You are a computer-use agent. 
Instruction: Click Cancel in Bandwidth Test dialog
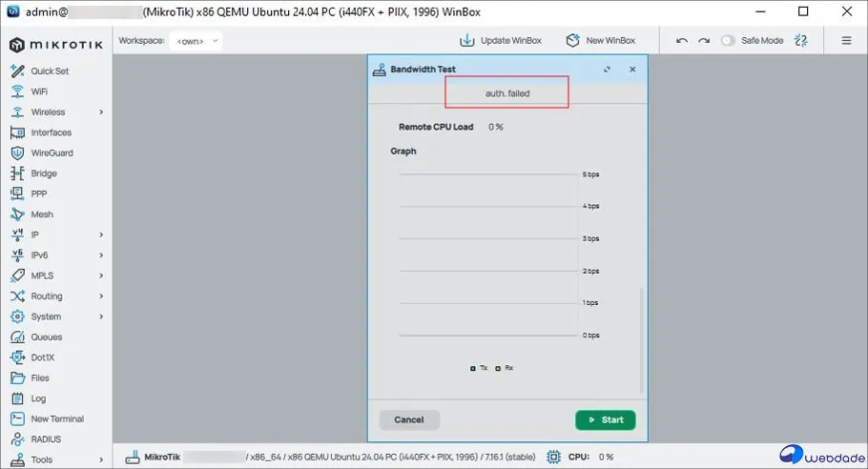[409, 419]
